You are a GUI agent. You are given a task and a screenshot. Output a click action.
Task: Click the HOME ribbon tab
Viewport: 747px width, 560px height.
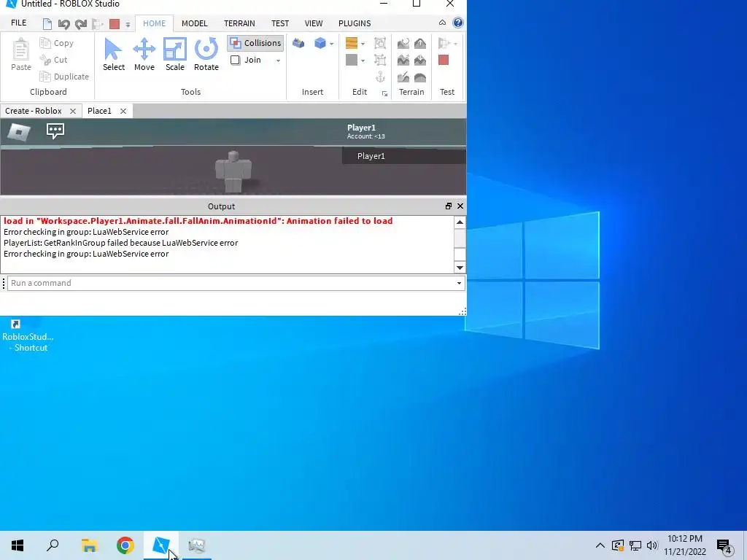tap(155, 23)
